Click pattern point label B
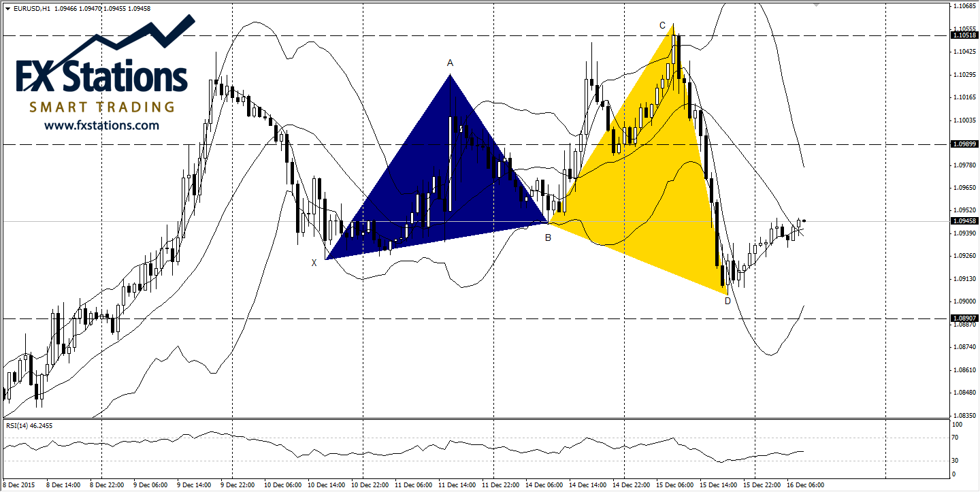 (x=548, y=237)
